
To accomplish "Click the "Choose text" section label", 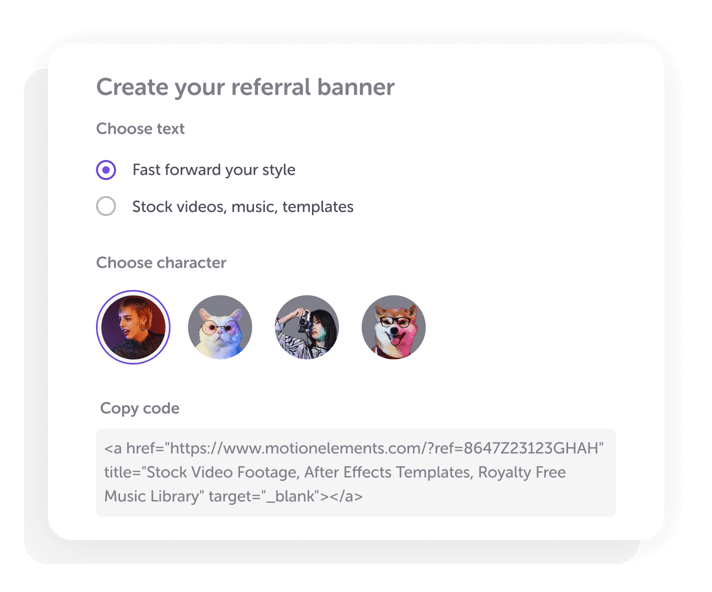I will click(x=140, y=129).
